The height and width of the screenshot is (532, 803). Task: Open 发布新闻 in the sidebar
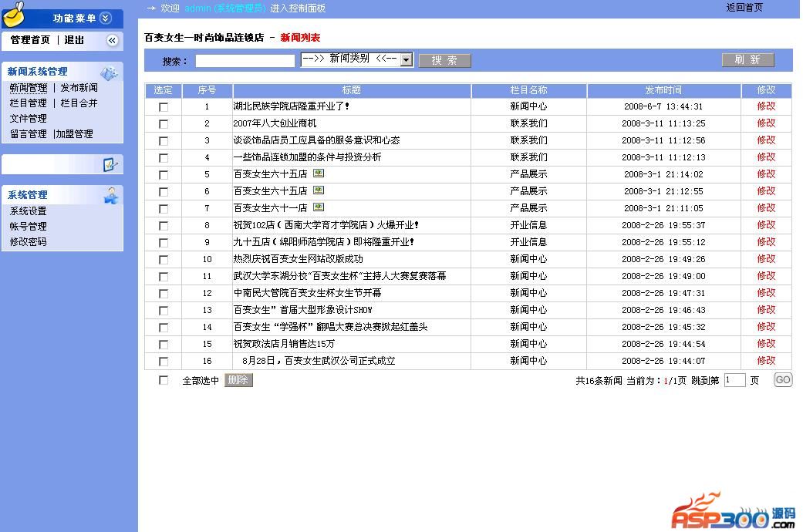pos(79,88)
